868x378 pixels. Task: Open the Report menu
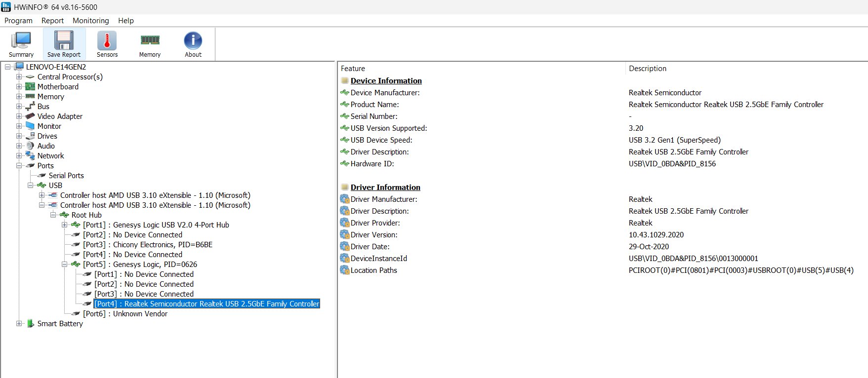pos(52,21)
